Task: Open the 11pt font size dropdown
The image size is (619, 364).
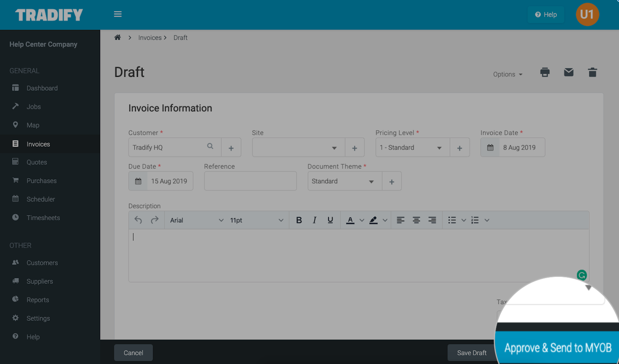Action: pos(256,220)
